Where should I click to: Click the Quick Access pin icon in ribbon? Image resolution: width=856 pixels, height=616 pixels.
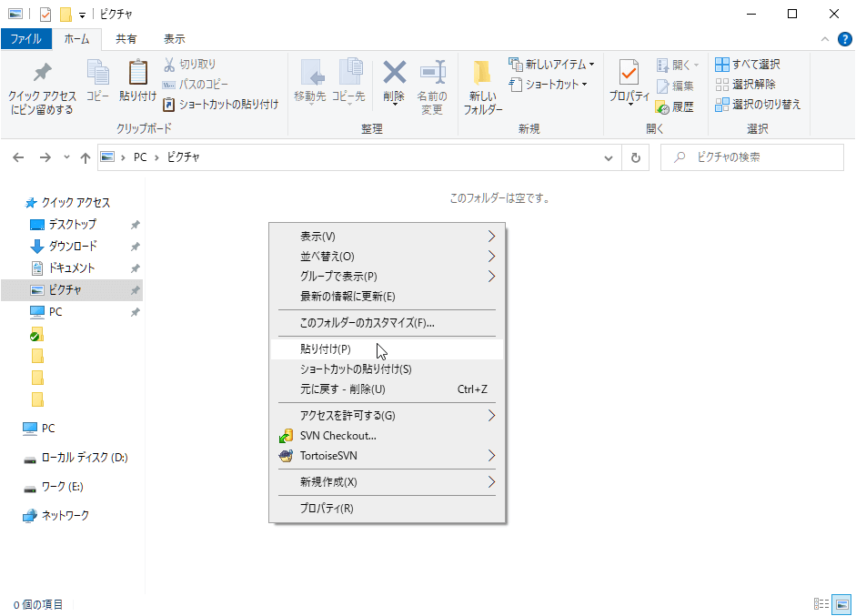pos(42,73)
